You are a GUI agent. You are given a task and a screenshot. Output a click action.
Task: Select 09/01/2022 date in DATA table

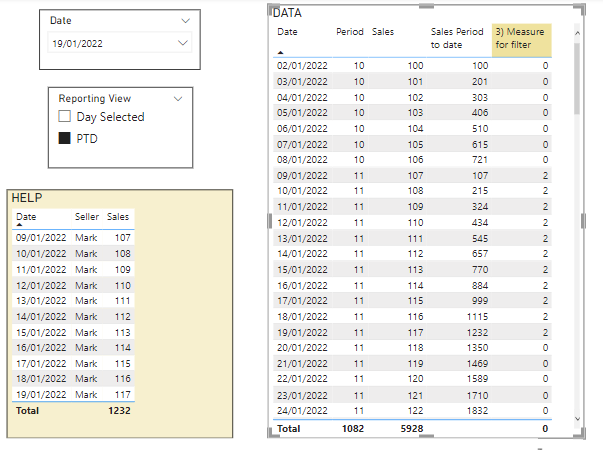302,176
